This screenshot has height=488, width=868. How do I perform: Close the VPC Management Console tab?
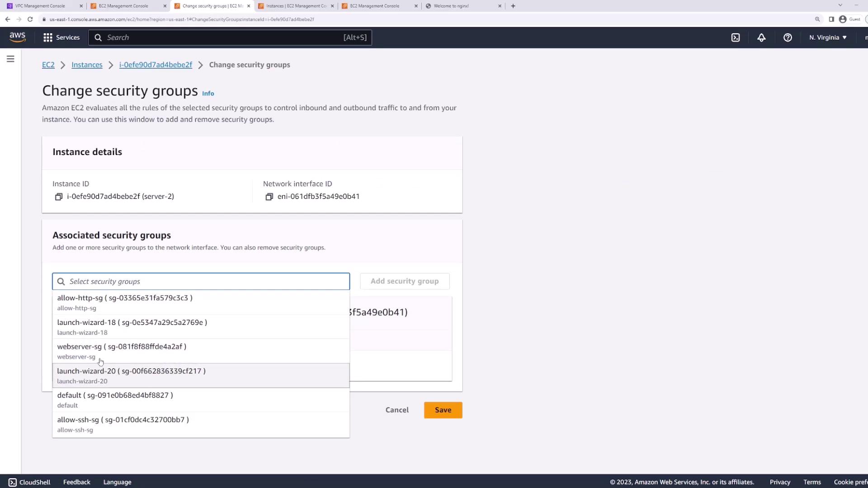click(81, 6)
